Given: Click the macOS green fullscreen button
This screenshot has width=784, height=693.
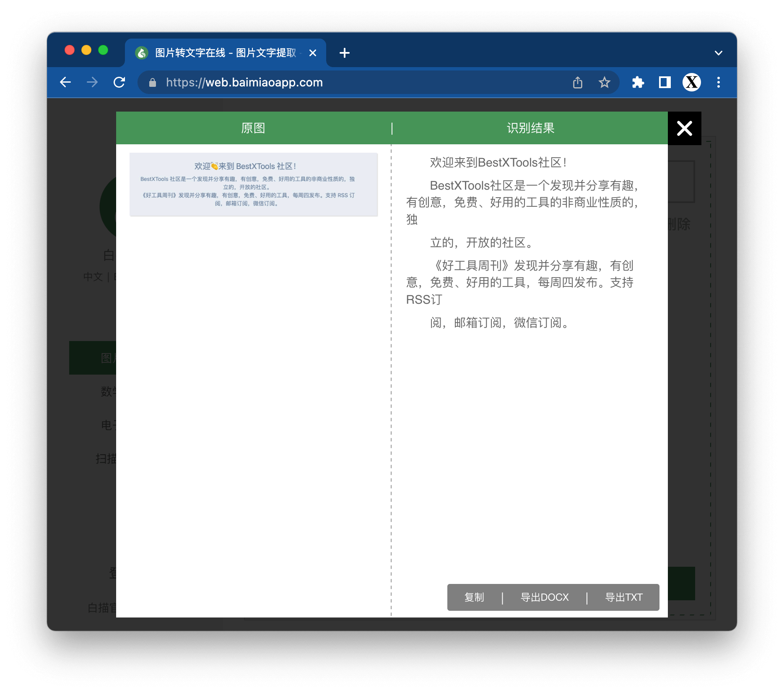Looking at the screenshot, I should (x=103, y=50).
